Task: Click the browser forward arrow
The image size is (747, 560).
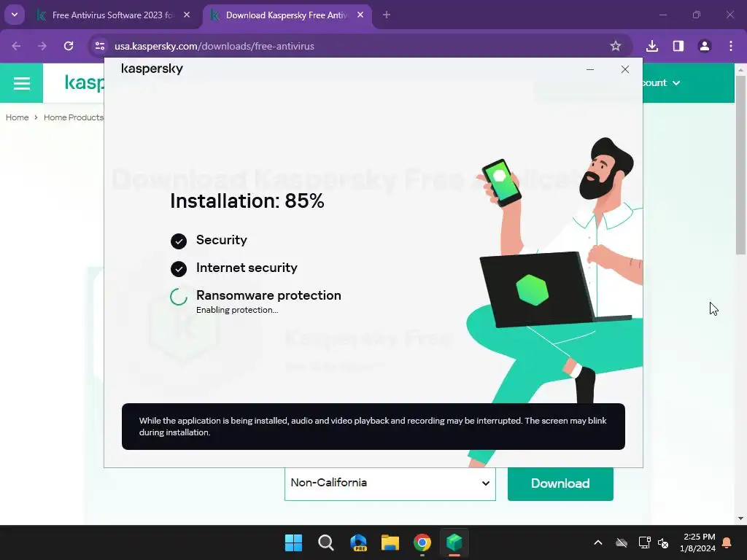Action: (42, 46)
